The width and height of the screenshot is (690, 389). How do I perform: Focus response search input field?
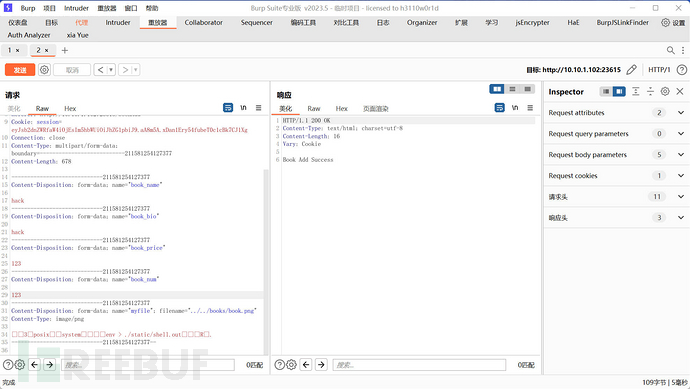tap(419, 365)
